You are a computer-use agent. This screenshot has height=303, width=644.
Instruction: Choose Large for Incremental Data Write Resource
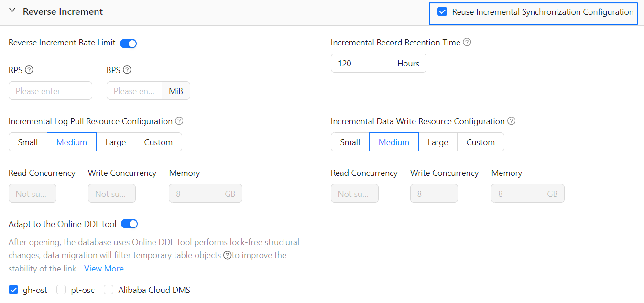coord(438,142)
